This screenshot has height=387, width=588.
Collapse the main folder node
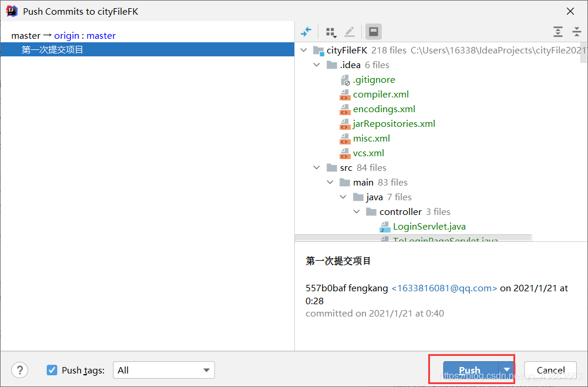click(330, 182)
